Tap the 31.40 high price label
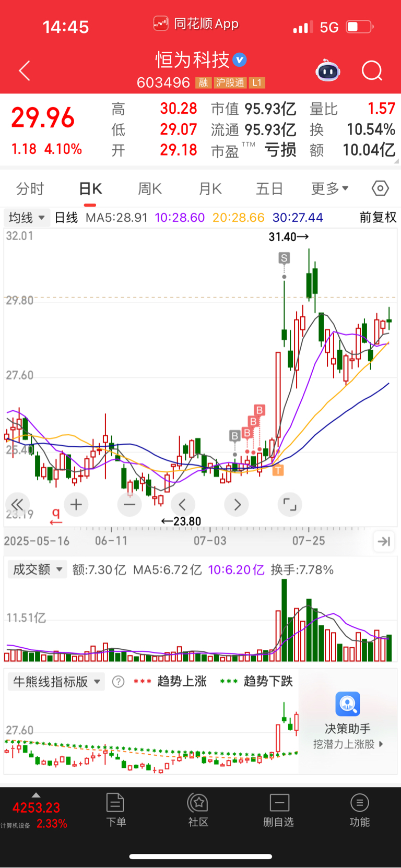Viewport: 401px width, 868px height. pos(289,237)
